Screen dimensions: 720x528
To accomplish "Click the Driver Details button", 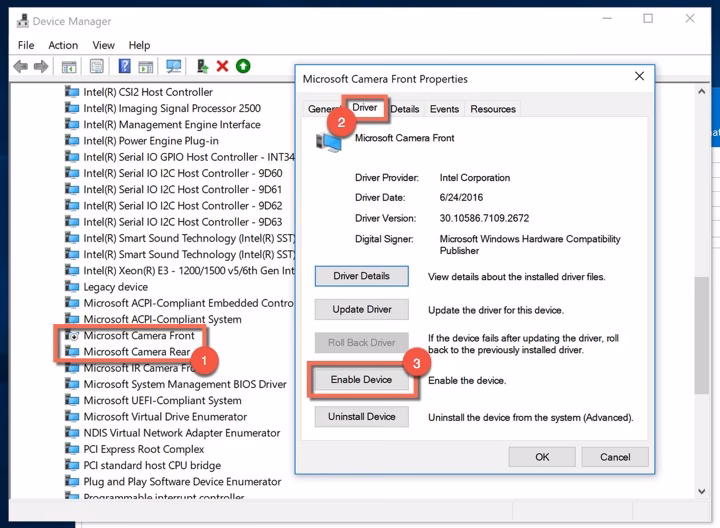I will coord(362,276).
